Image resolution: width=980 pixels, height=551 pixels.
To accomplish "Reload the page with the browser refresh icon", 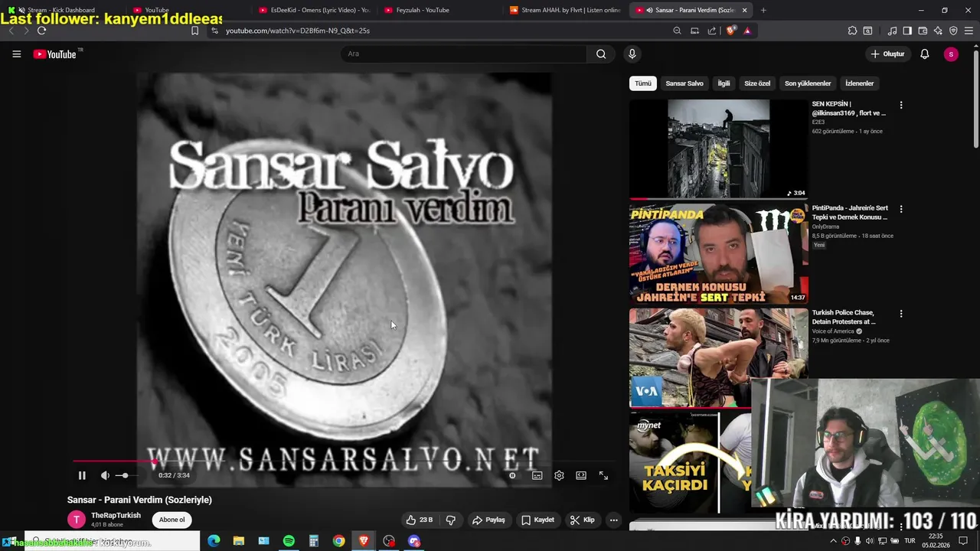I will 41,31.
